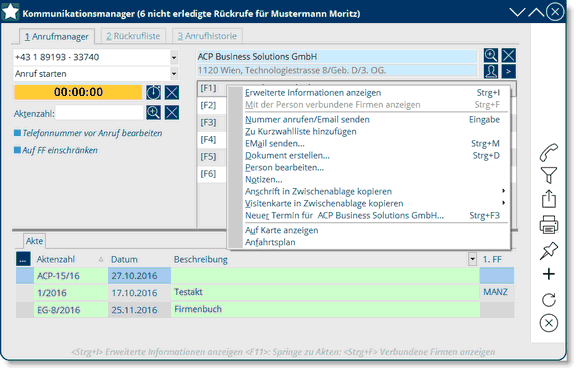Image resolution: width=576 pixels, height=370 pixels.
Task: Select the Akte tab
Action: [x=34, y=241]
